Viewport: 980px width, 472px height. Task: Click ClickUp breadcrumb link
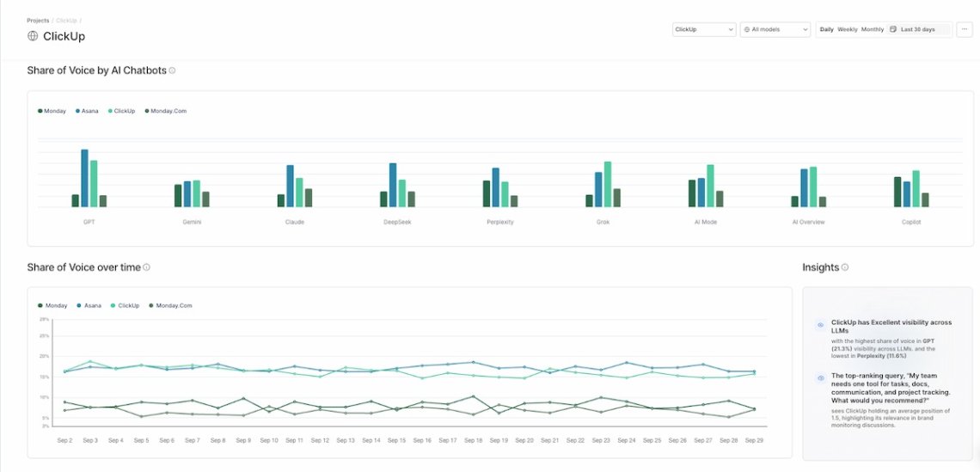tap(66, 21)
